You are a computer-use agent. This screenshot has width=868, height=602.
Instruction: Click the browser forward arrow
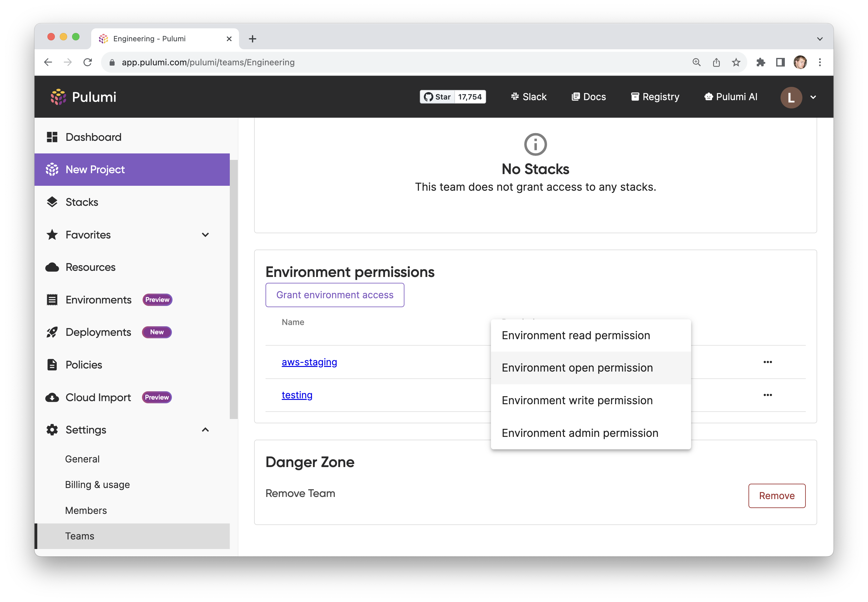coord(68,62)
